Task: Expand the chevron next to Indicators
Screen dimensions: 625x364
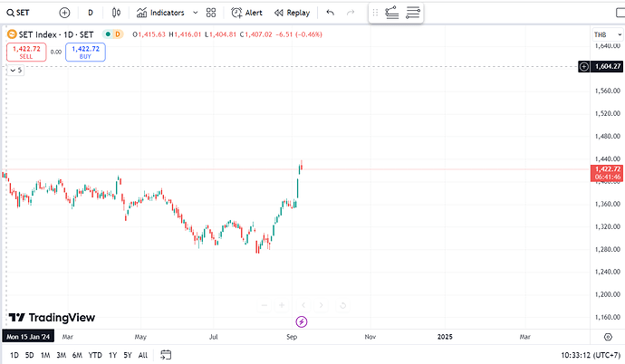Action: tap(193, 13)
